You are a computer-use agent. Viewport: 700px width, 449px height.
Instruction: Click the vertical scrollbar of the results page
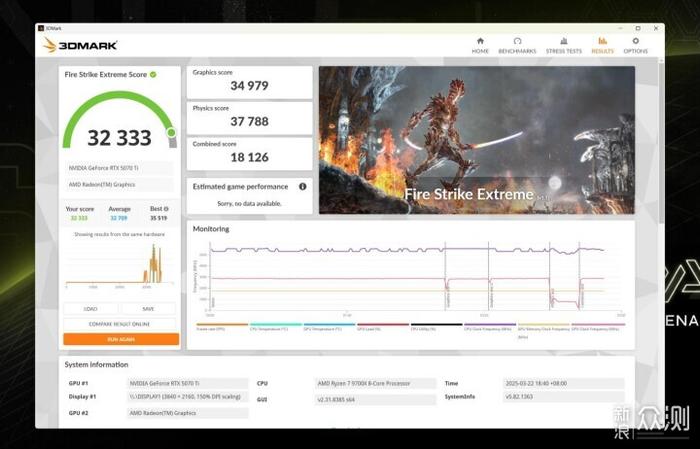coord(661,143)
